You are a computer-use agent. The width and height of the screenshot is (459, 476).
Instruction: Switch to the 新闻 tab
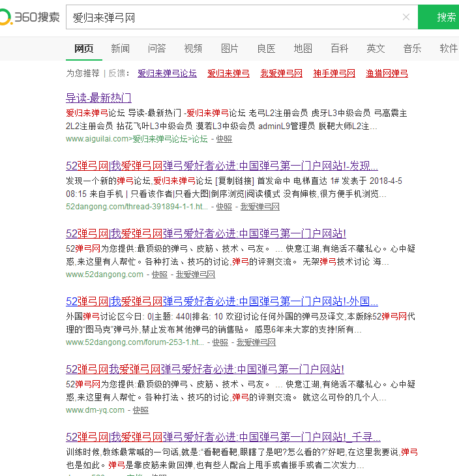(120, 48)
